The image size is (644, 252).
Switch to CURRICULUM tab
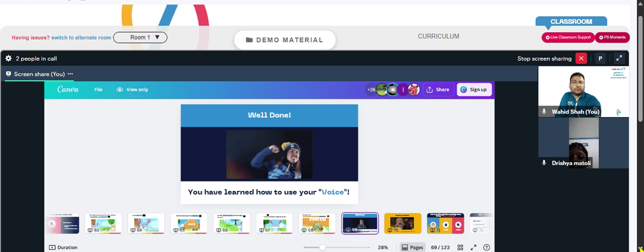click(439, 37)
